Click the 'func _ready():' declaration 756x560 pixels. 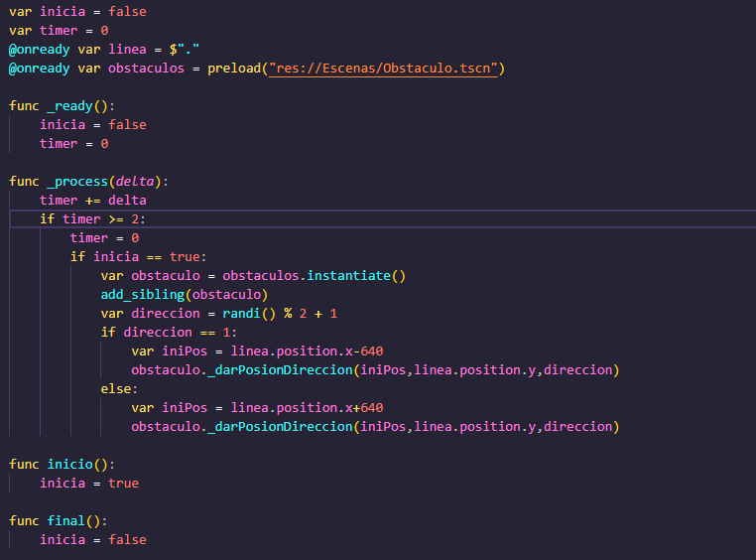point(62,106)
